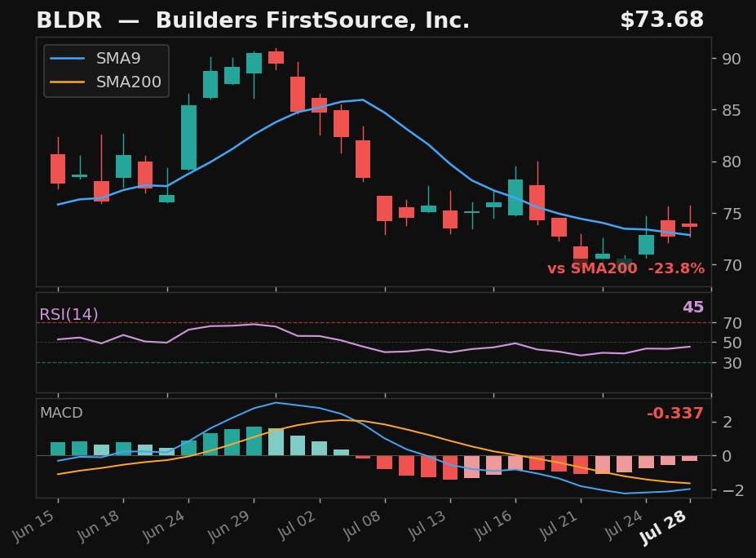The height and width of the screenshot is (558, 756).
Task: Click the Builders FirstSource, Inc. company name
Action: (312, 20)
